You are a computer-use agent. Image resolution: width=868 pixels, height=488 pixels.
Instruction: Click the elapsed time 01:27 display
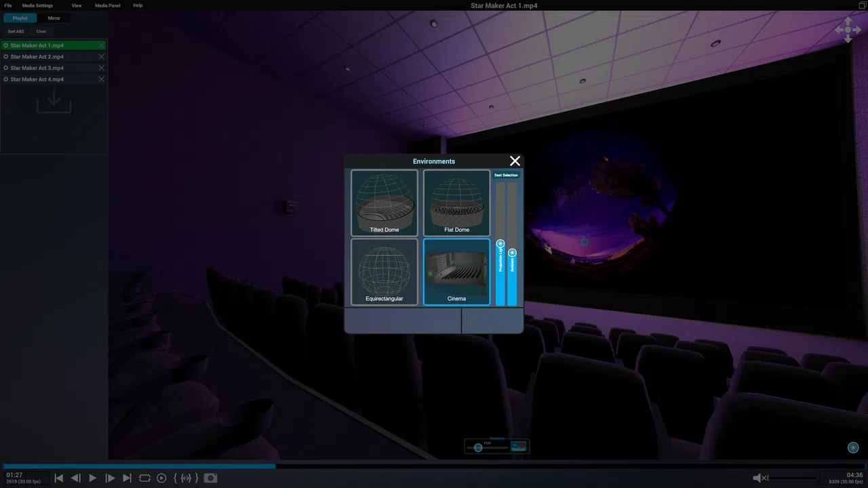tap(15, 475)
